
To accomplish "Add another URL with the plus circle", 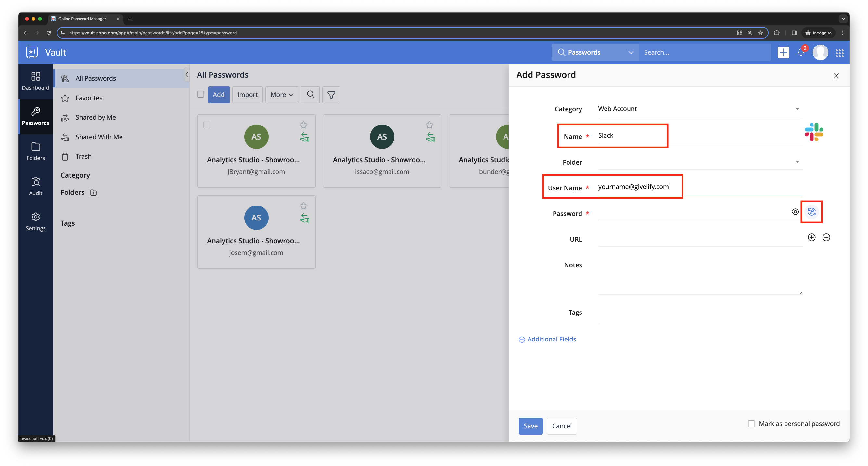I will pyautogui.click(x=811, y=237).
